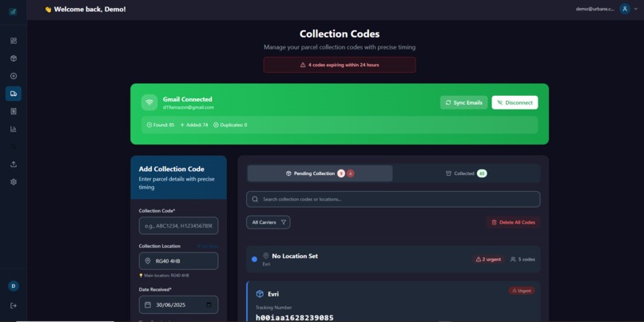Screen dimensions: 644x322
Task: Open the settings gear icon in sidebar
Action: pyautogui.click(x=14, y=182)
